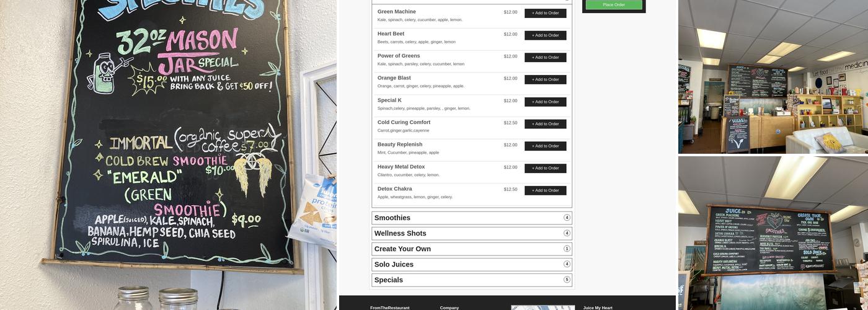
Task: Add Detox Chakra to order
Action: coord(545,190)
